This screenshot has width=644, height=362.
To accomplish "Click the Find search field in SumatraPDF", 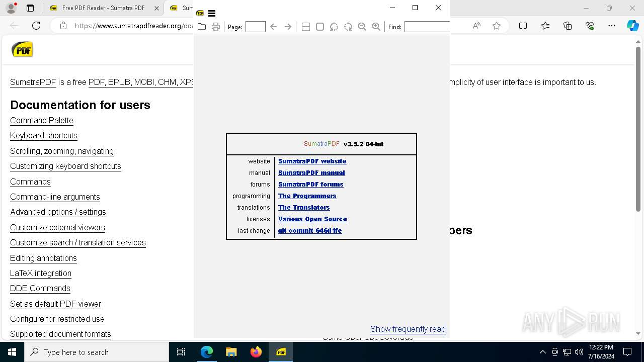I will tap(427, 27).
